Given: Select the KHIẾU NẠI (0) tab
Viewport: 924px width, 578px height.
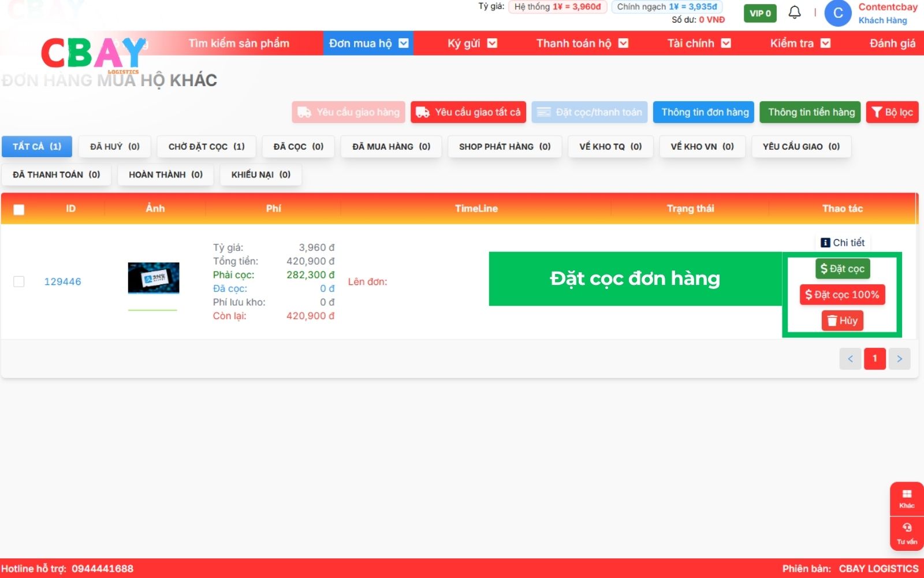Looking at the screenshot, I should tap(261, 175).
